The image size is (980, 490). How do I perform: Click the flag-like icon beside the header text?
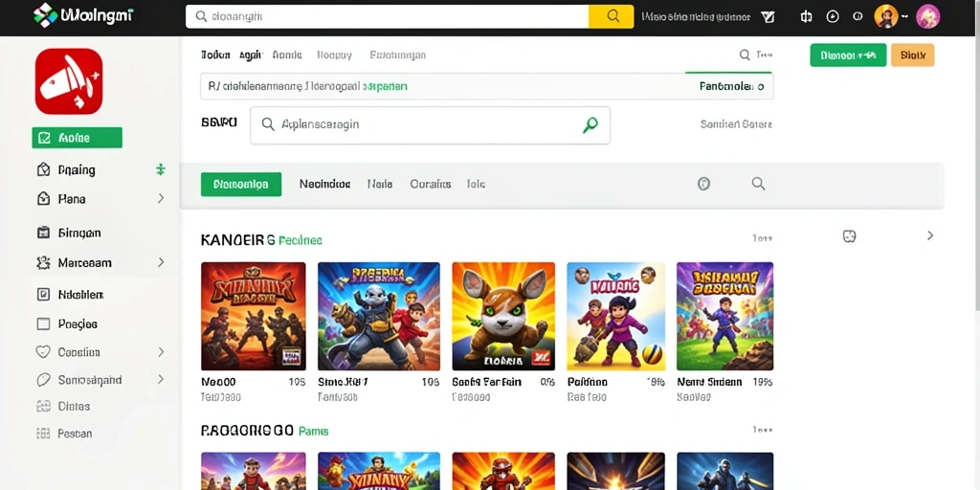click(768, 17)
